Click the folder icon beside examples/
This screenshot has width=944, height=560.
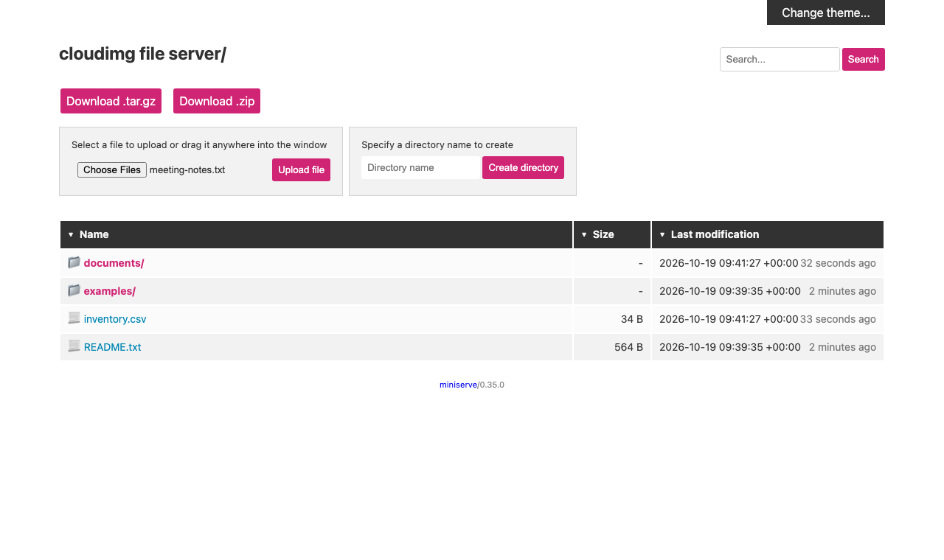coord(74,290)
